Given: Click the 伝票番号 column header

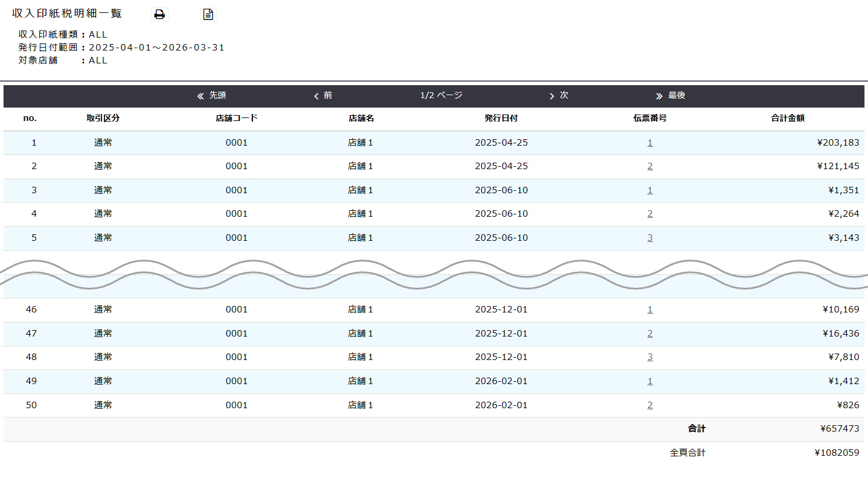Looking at the screenshot, I should pos(650,118).
